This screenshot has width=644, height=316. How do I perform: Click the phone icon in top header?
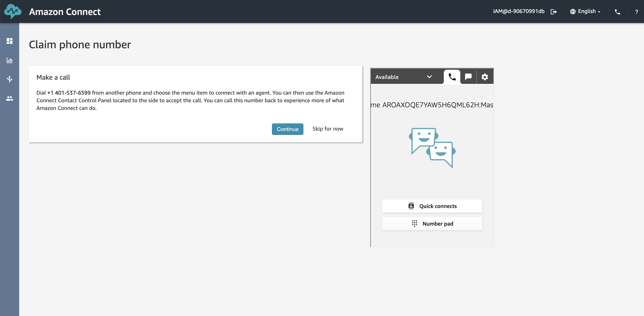point(617,12)
